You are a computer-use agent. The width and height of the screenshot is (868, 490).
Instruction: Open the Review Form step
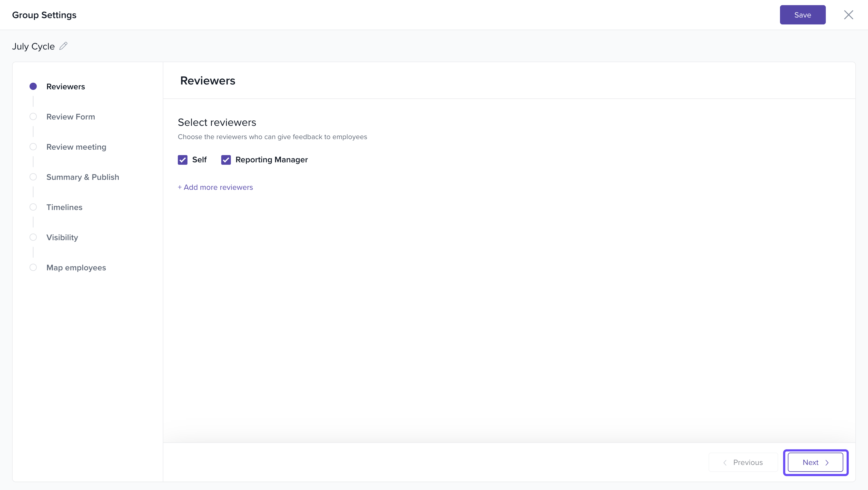(x=71, y=117)
